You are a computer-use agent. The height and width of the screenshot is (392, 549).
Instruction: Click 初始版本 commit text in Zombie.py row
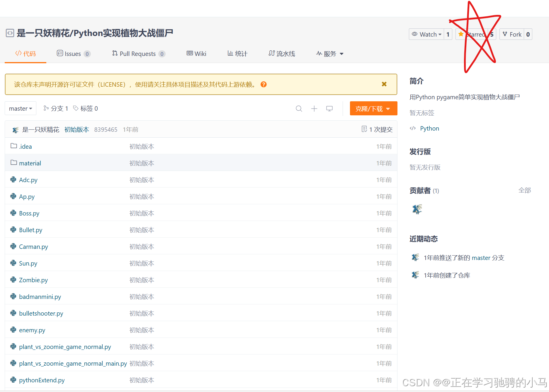(142, 280)
